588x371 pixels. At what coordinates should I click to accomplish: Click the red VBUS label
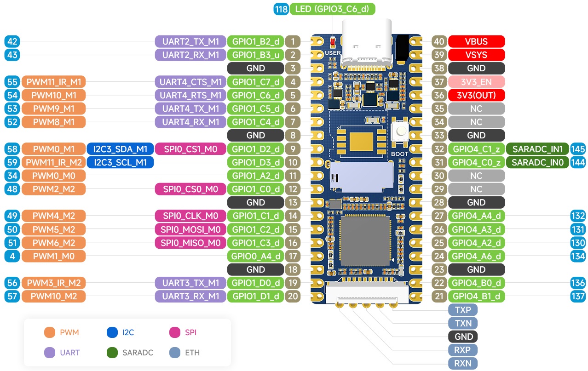point(476,41)
